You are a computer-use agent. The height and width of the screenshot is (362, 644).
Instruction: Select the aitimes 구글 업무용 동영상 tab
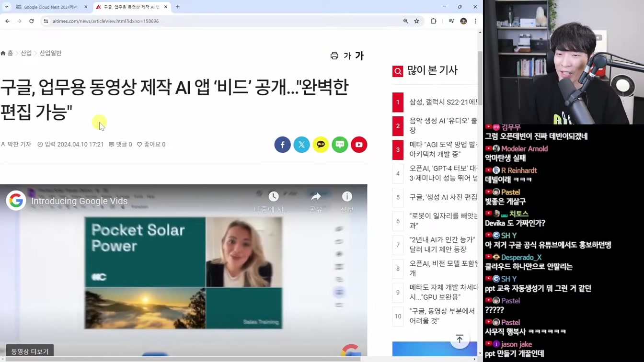[130, 7]
